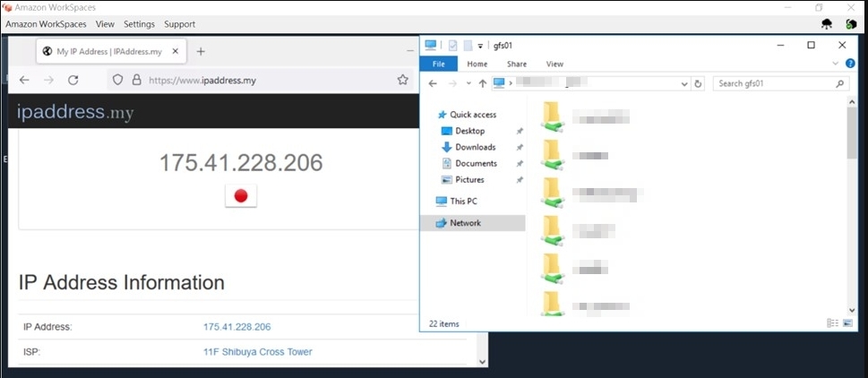The width and height of the screenshot is (868, 378).
Task: Switch to details view layout in Explorer
Action: coord(832,322)
